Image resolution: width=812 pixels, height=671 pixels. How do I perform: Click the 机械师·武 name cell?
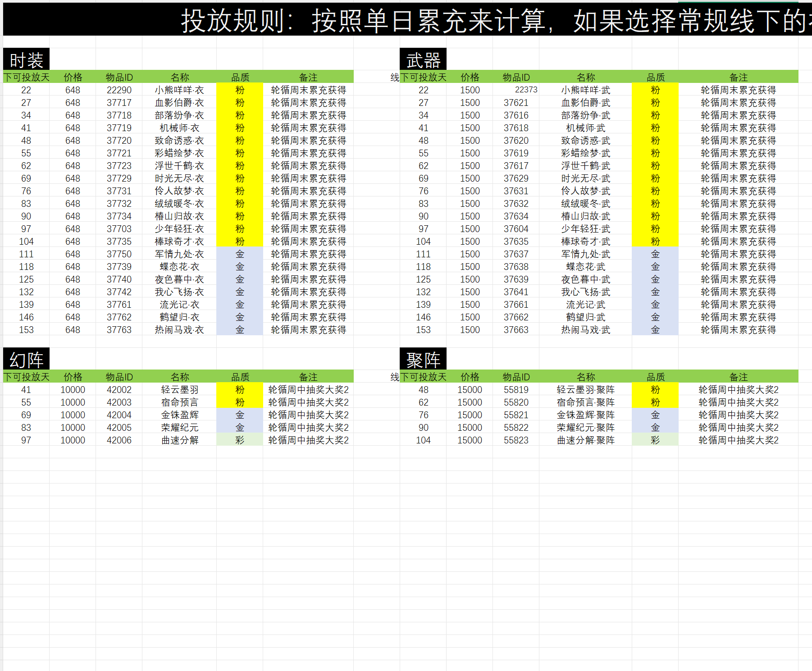tap(585, 128)
